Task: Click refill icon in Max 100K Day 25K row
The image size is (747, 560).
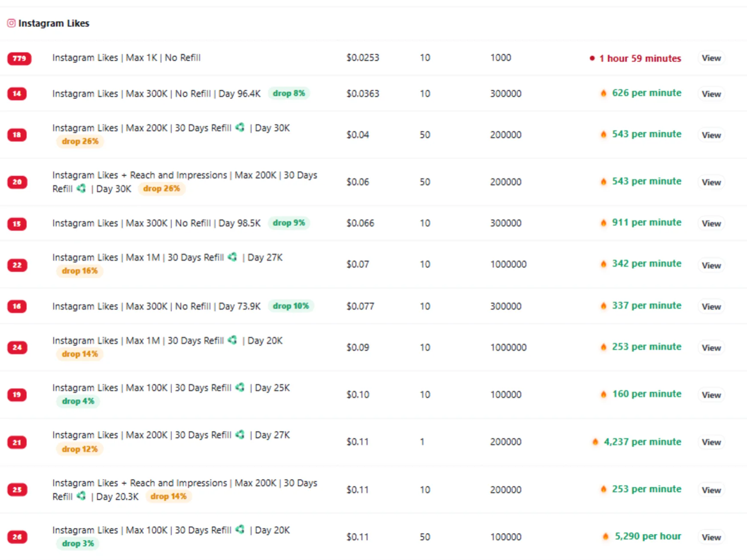Action: (x=240, y=387)
